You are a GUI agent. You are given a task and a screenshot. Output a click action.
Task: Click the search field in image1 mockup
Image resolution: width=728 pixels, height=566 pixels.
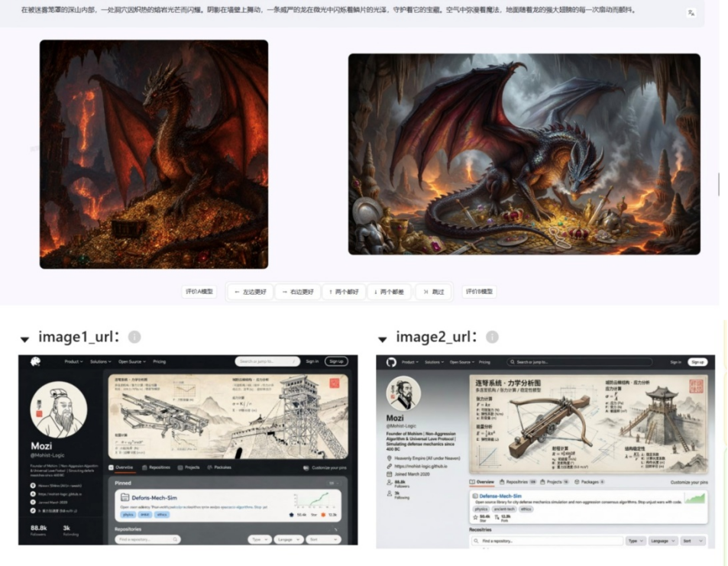[x=267, y=361]
